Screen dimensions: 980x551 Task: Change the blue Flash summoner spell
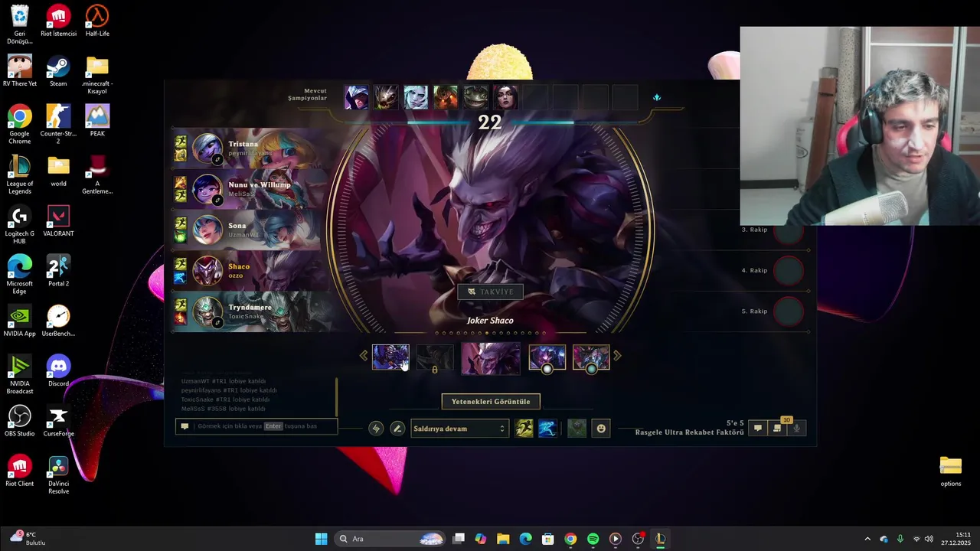click(547, 429)
